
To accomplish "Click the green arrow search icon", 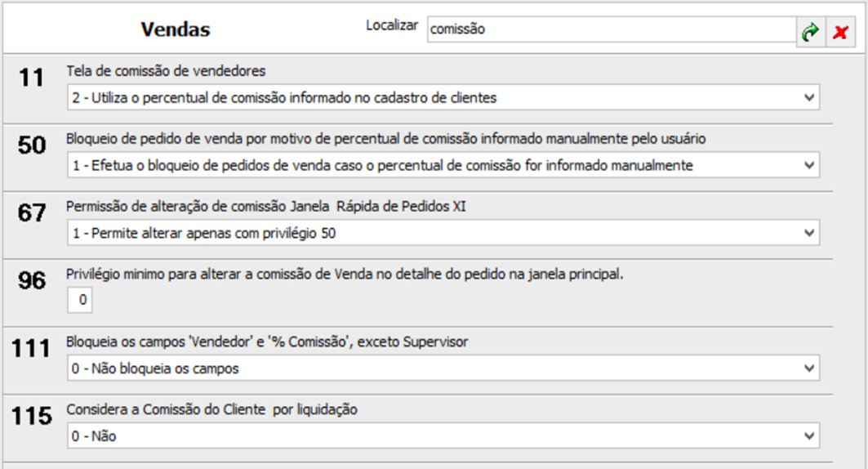I will [810, 32].
